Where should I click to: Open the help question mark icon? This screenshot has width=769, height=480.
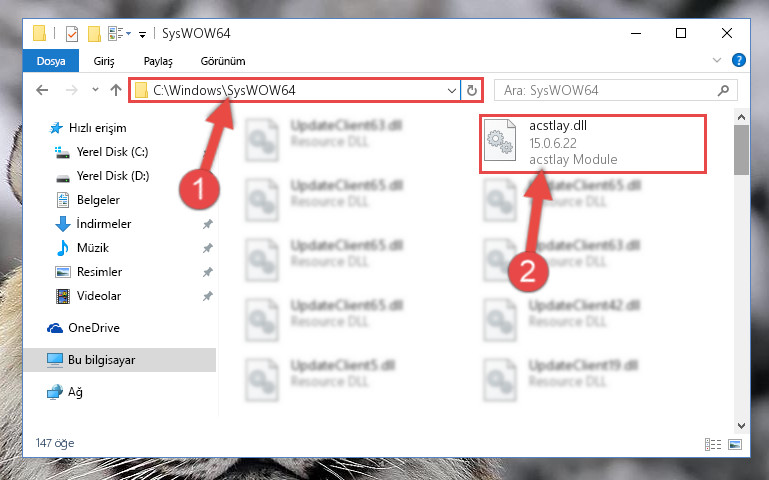point(739,60)
